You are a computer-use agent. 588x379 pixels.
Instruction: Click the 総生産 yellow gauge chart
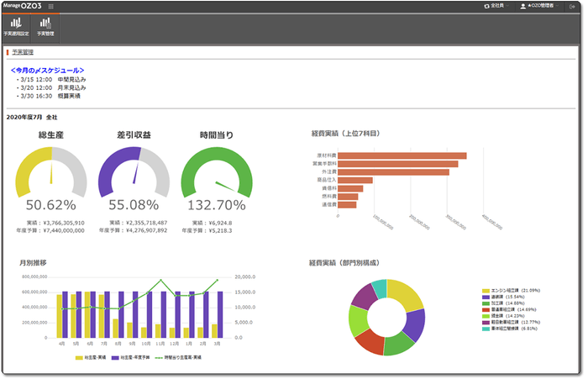pos(51,175)
